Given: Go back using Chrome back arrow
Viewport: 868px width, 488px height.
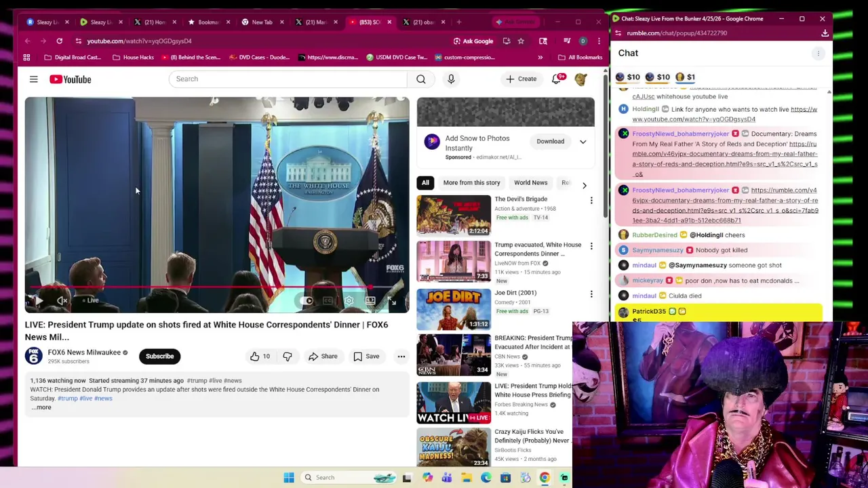Looking at the screenshot, I should tap(27, 41).
